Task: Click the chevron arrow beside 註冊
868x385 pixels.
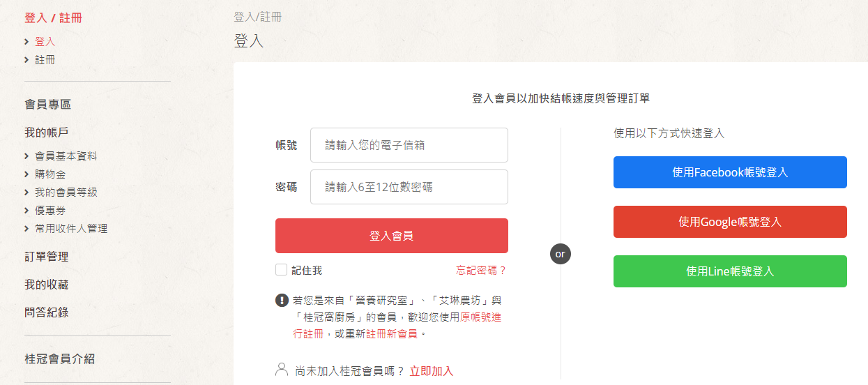Action: 26,60
